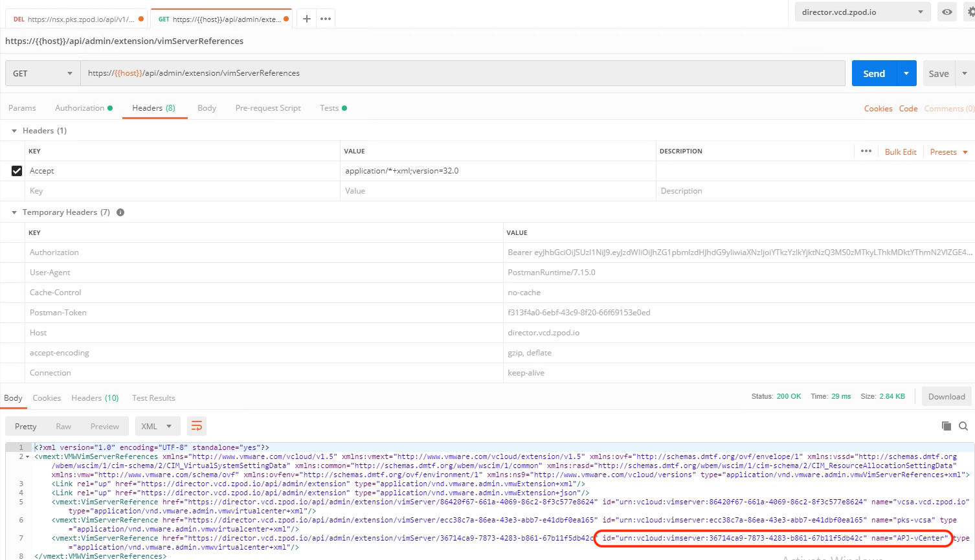The image size is (975, 560).
Task: Uncheck the Accept header checkbox
Action: click(17, 171)
